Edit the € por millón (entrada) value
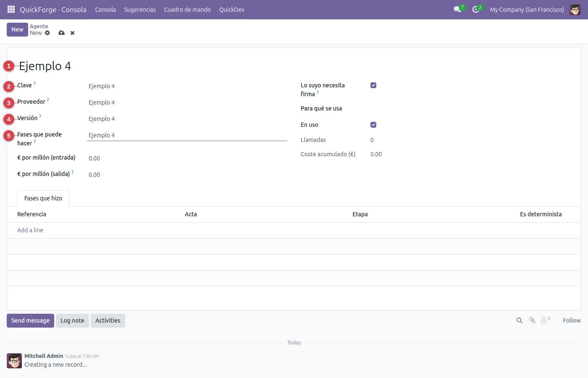 [187, 158]
